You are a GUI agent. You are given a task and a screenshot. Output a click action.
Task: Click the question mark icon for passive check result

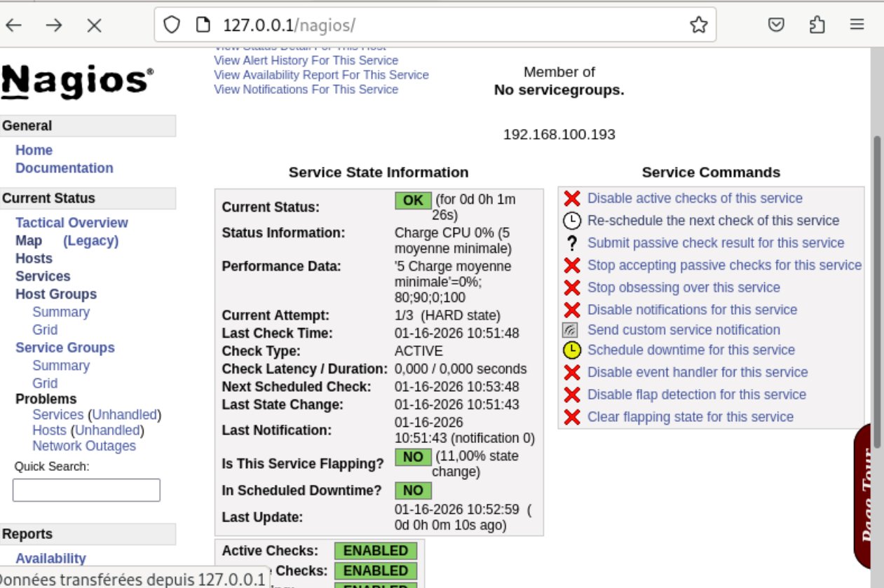click(x=572, y=243)
